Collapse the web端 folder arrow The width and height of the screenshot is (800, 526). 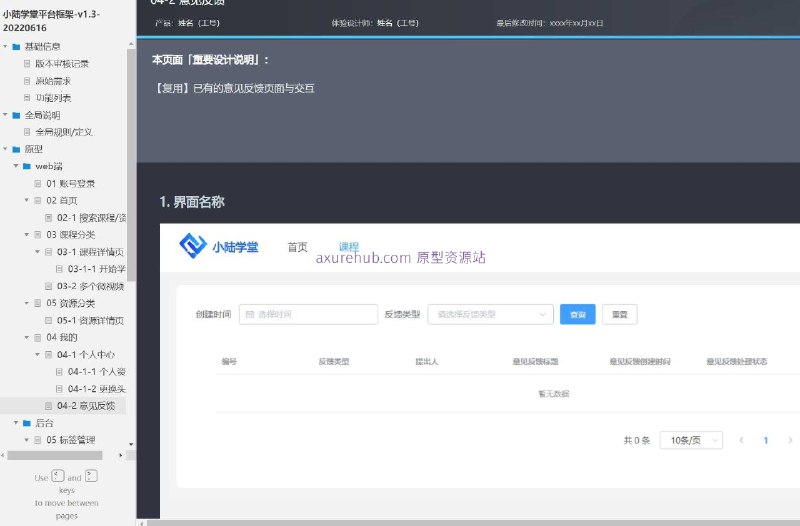coord(16,166)
